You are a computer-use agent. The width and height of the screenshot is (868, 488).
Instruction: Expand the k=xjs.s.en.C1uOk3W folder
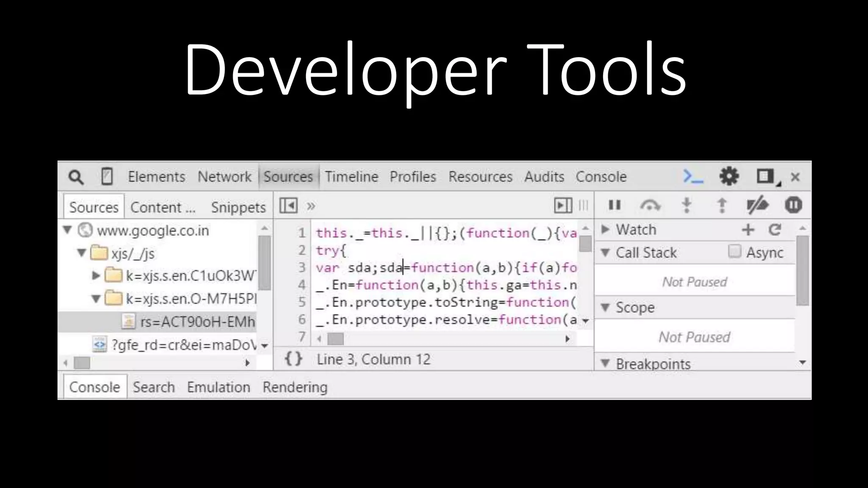click(96, 276)
